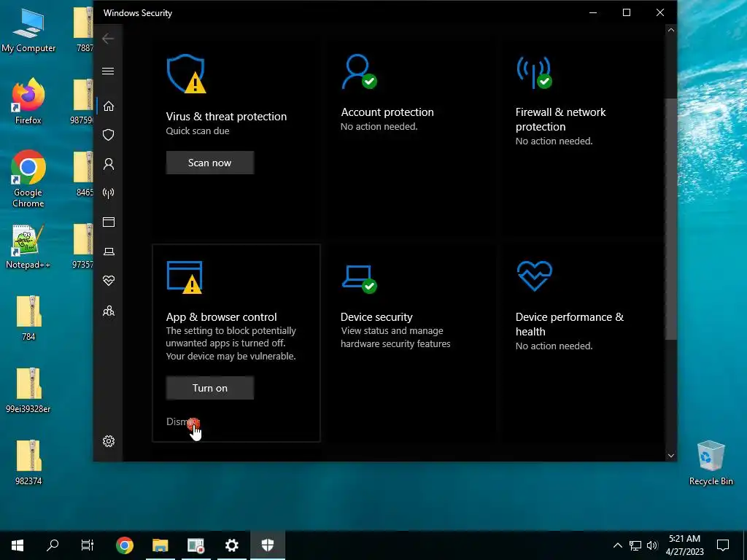Click the recorder app icon on taskbar
This screenshot has width=747, height=560.
pyautogui.click(x=196, y=545)
